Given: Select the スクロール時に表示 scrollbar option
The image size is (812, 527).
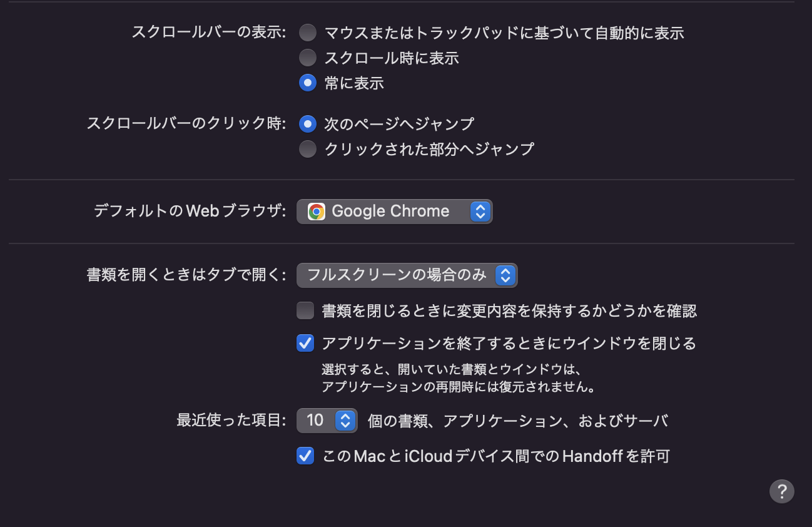Looking at the screenshot, I should [x=307, y=57].
